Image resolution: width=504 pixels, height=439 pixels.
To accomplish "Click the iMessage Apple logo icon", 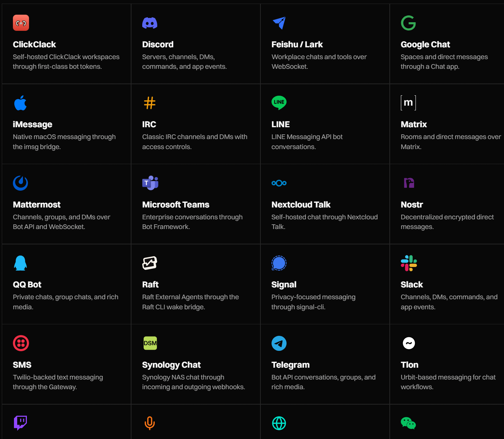I will pos(20,103).
